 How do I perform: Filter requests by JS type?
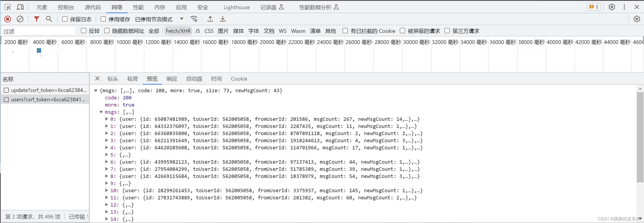point(198,31)
